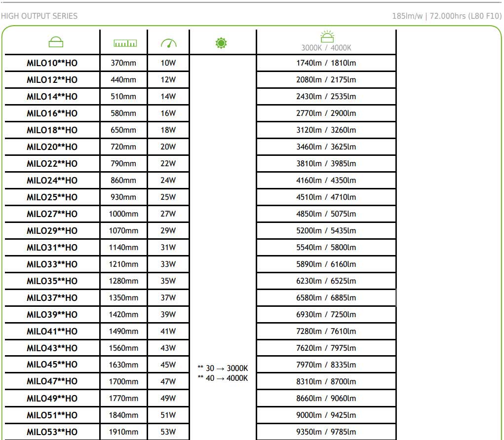This screenshot has height=440, width=504.
Task: Select the MILO37**HO row name
Action: tap(52, 298)
